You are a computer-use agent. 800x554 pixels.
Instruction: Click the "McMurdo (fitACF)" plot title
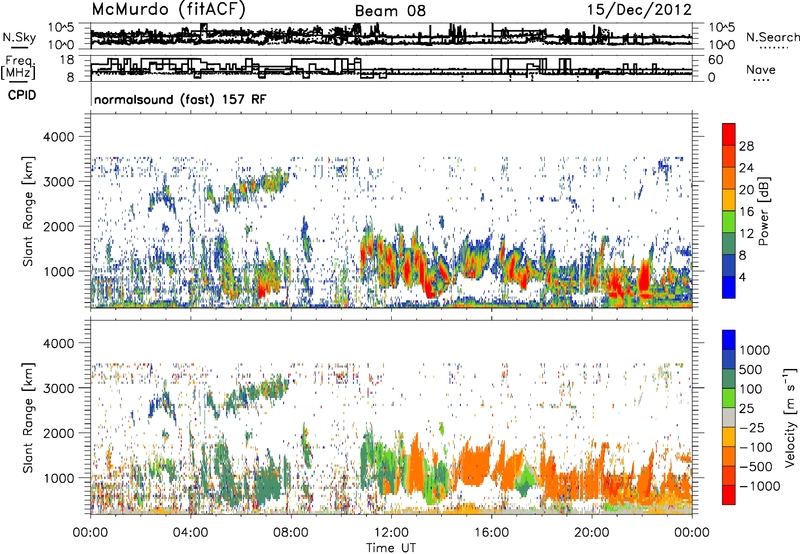click(168, 10)
